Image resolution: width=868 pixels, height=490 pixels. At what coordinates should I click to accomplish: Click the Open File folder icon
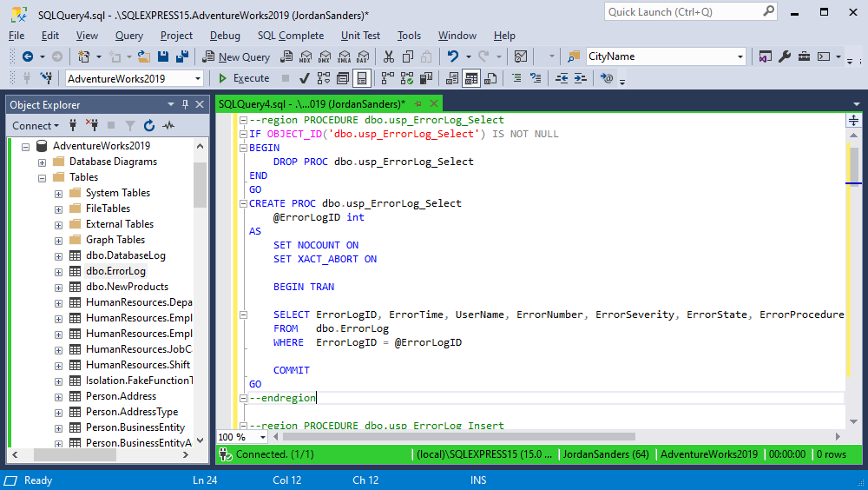coord(144,56)
